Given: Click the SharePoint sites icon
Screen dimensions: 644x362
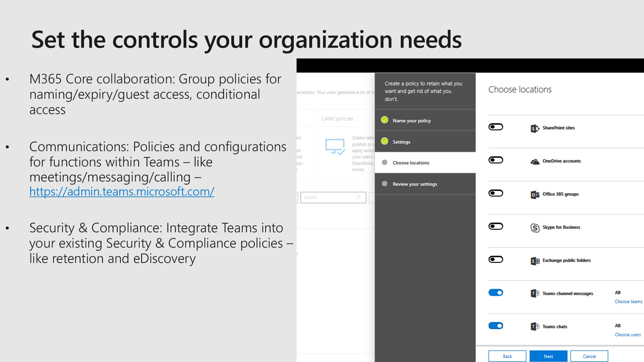Looking at the screenshot, I should [535, 128].
